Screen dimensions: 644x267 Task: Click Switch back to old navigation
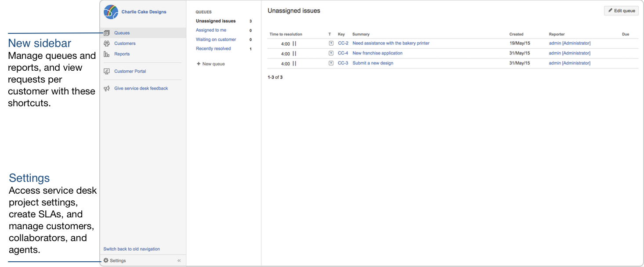click(132, 249)
